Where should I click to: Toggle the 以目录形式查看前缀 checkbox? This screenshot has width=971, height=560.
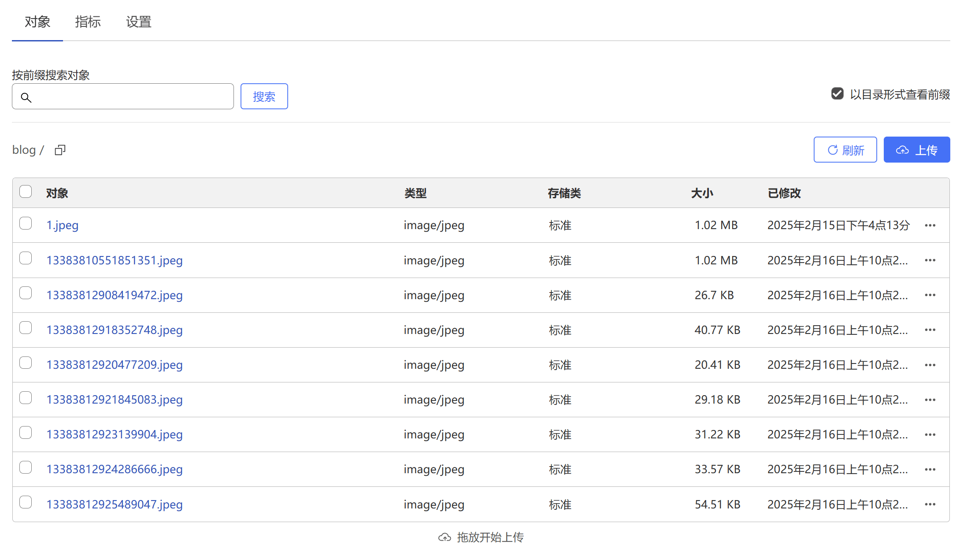pyautogui.click(x=837, y=94)
